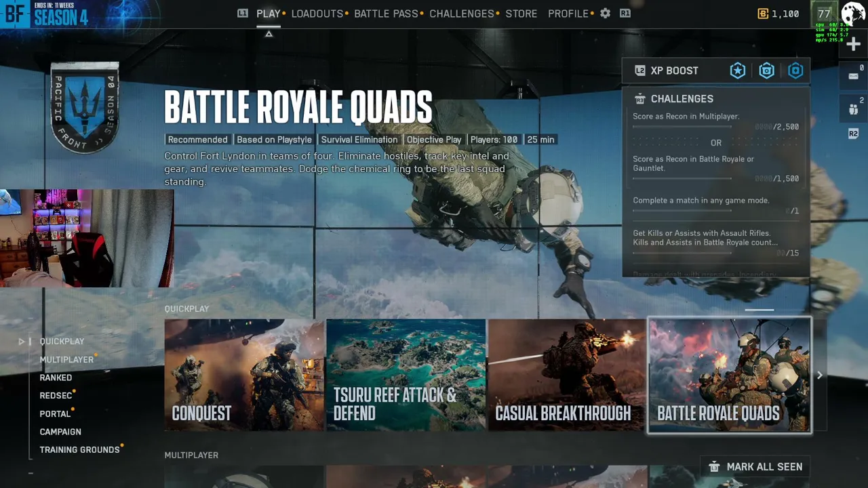
Task: Click the Players: 100 tag
Action: pos(494,140)
